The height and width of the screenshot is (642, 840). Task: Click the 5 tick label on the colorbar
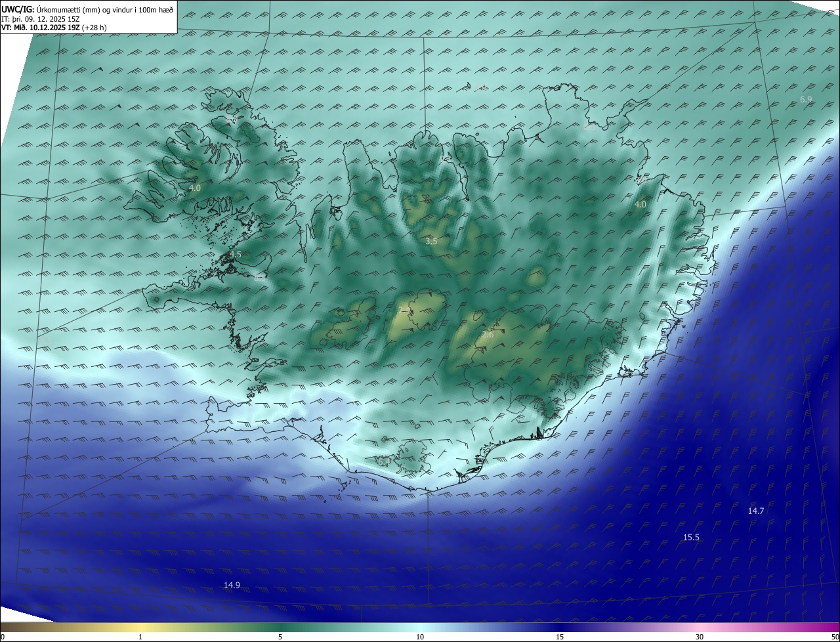click(280, 637)
